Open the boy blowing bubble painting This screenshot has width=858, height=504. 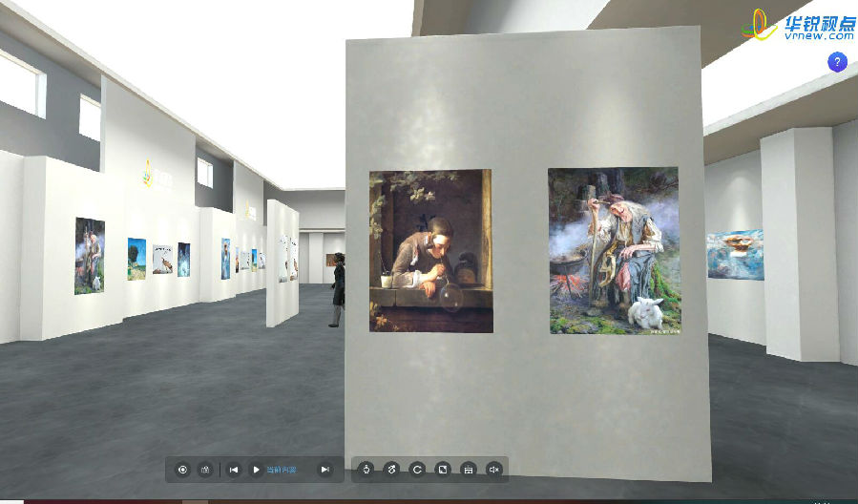pos(430,251)
